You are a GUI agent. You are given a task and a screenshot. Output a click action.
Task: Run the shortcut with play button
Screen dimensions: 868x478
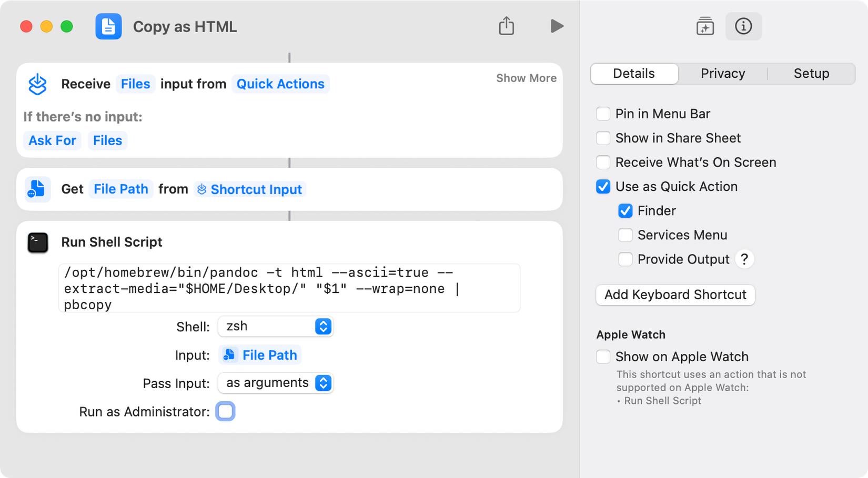(557, 26)
